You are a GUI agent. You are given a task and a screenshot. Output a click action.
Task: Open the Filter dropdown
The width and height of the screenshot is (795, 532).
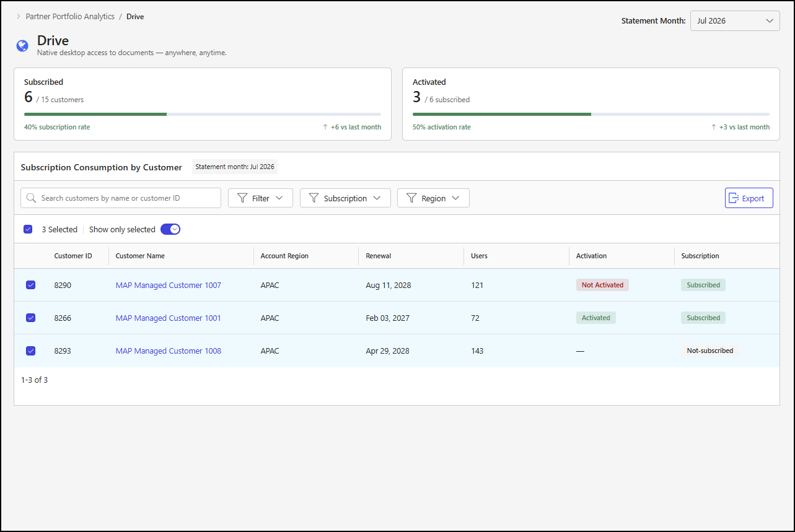pyautogui.click(x=260, y=198)
